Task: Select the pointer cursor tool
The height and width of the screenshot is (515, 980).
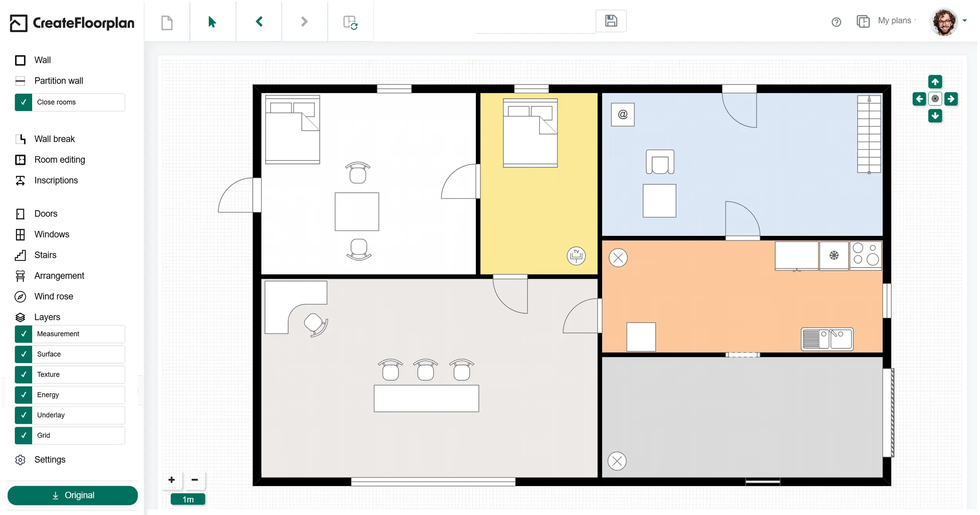Action: [212, 22]
